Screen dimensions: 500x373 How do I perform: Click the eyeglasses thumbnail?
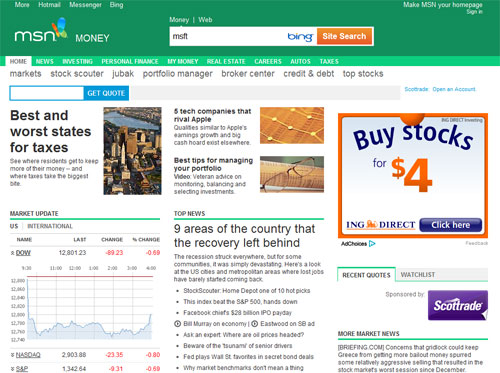292,174
